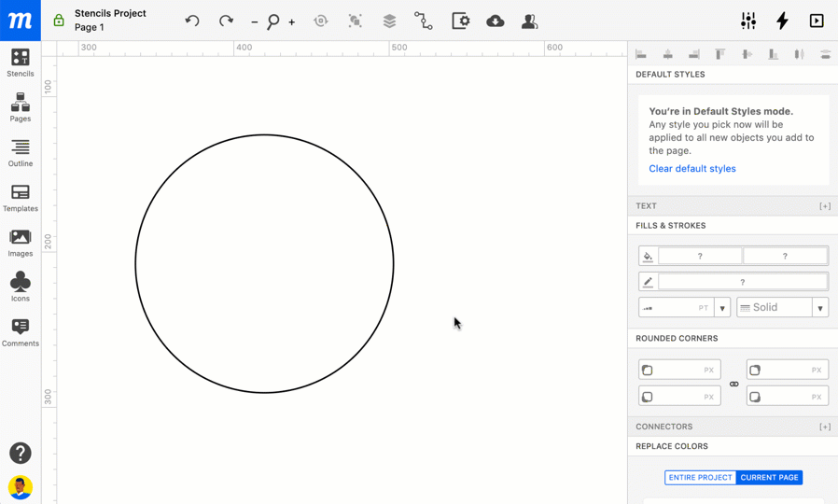Image resolution: width=838 pixels, height=504 pixels.
Task: Select CURRENT PAGE option
Action: [769, 477]
